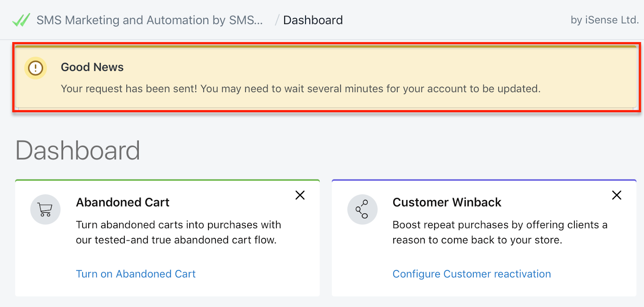Click the 'Your request has been sent' message

click(x=300, y=89)
